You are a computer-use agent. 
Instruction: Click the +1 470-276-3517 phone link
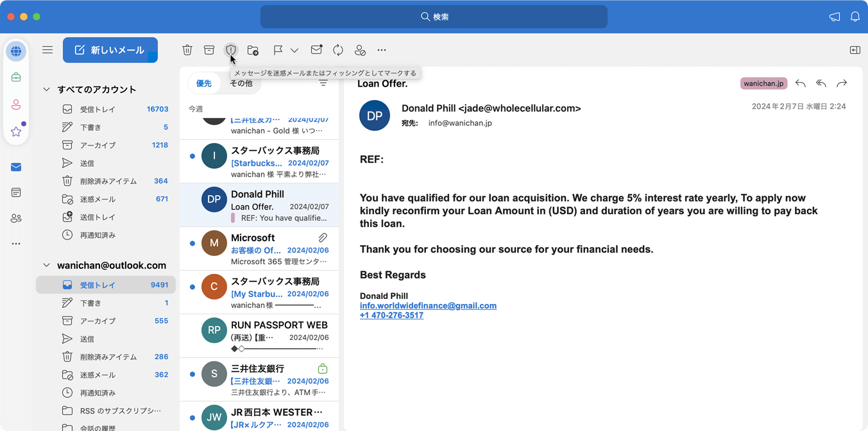click(391, 316)
